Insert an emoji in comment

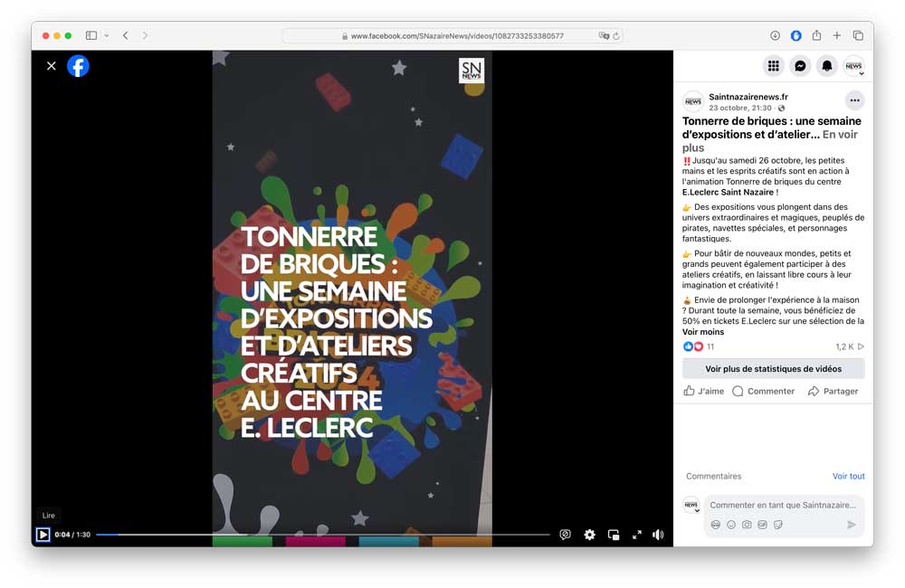pos(731,525)
